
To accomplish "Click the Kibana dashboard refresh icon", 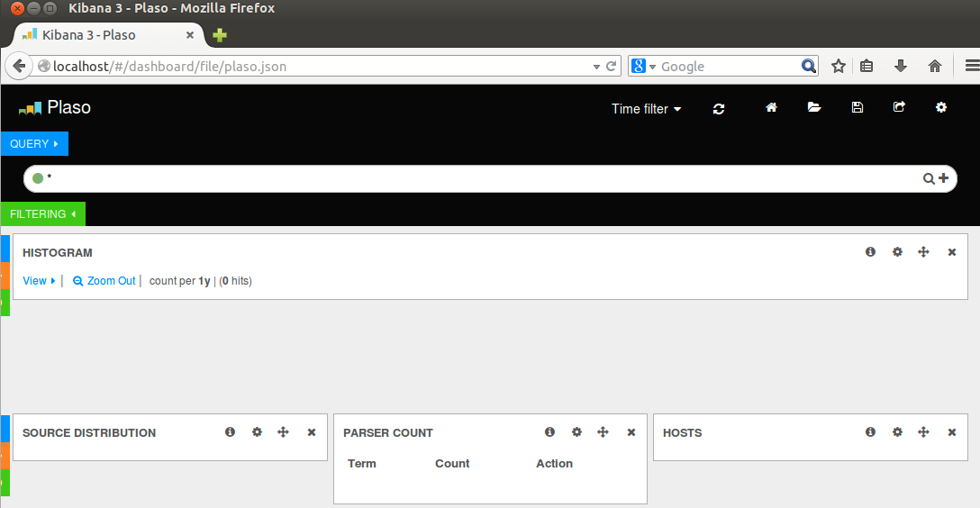I will 719,109.
